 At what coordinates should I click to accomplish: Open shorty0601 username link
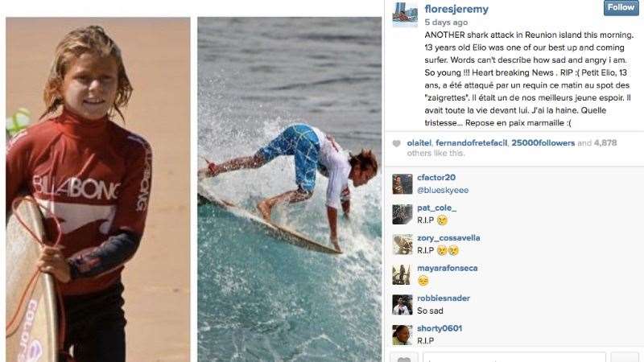click(x=440, y=328)
